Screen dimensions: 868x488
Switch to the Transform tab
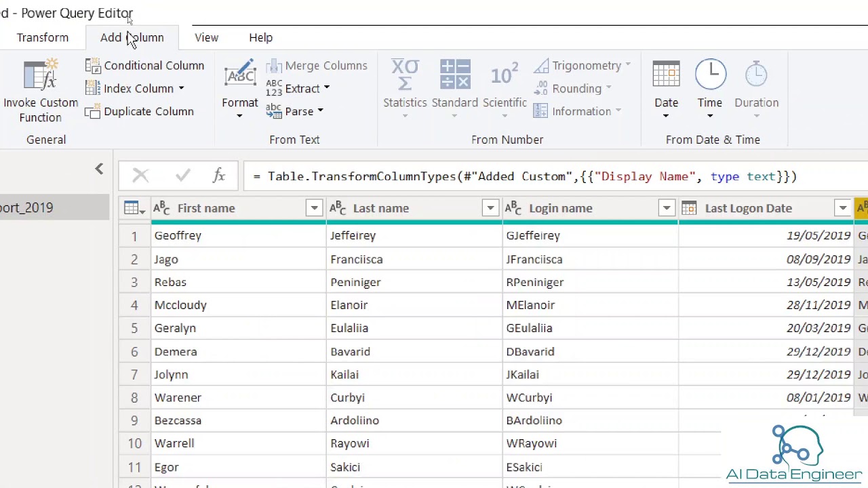tap(43, 38)
